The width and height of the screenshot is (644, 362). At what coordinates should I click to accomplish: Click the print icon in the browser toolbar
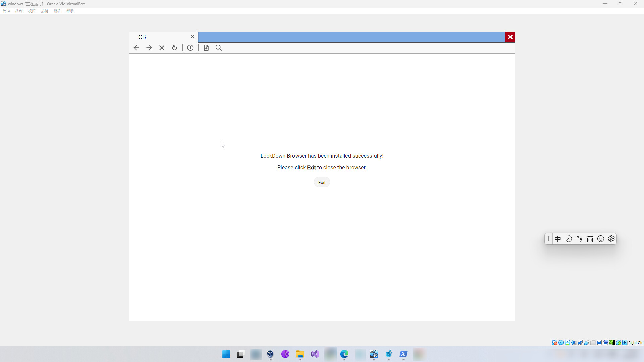tap(206, 48)
